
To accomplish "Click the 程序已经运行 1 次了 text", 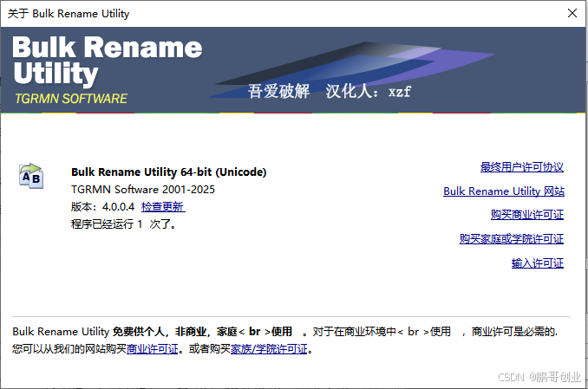I will click(x=123, y=224).
